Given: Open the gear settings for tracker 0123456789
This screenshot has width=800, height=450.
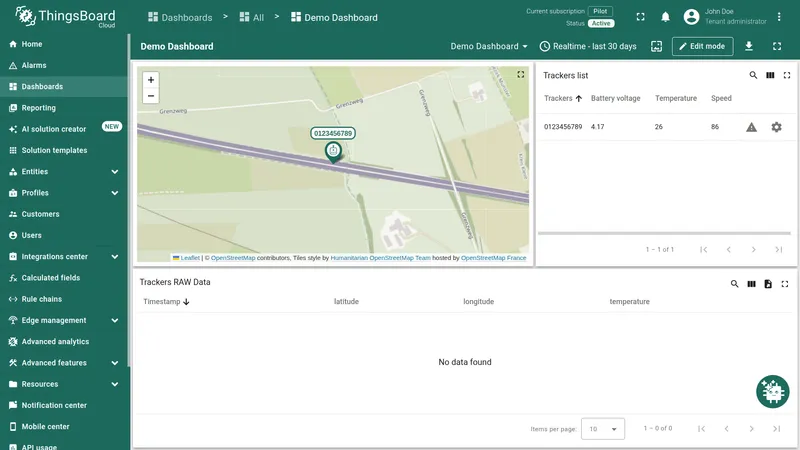Looking at the screenshot, I should 776,127.
